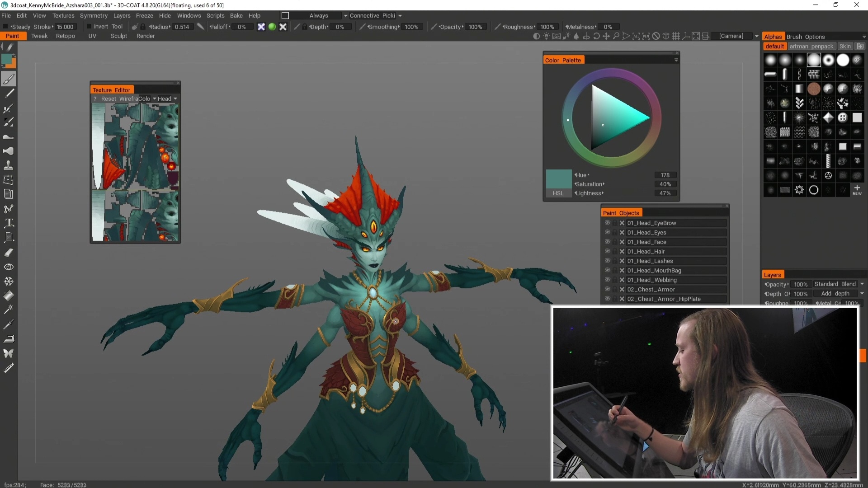Click Reset in Texture Editor

(x=108, y=99)
